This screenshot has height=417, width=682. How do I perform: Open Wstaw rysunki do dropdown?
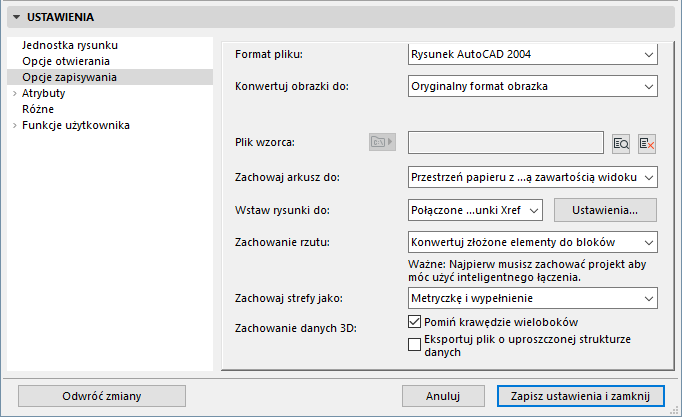coord(474,210)
